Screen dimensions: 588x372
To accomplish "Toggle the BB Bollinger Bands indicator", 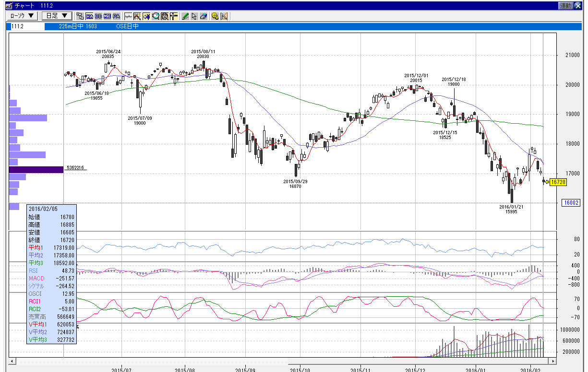I will 98,16.
